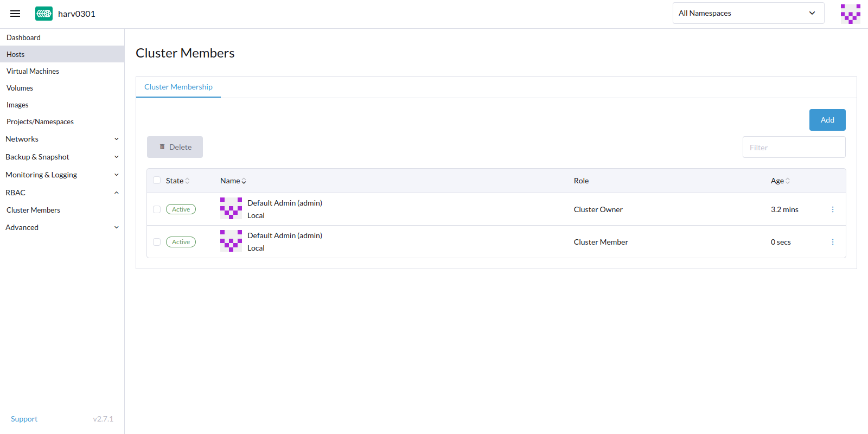Click avatar of the Cluster Member row
This screenshot has height=434, width=868.
pos(231,241)
